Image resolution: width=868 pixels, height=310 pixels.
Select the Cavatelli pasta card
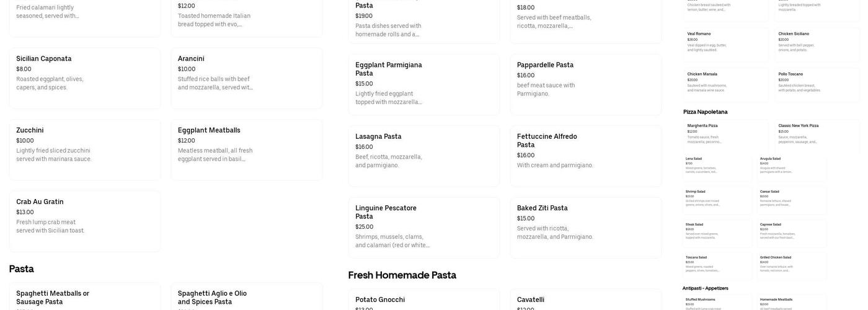pyautogui.click(x=585, y=301)
